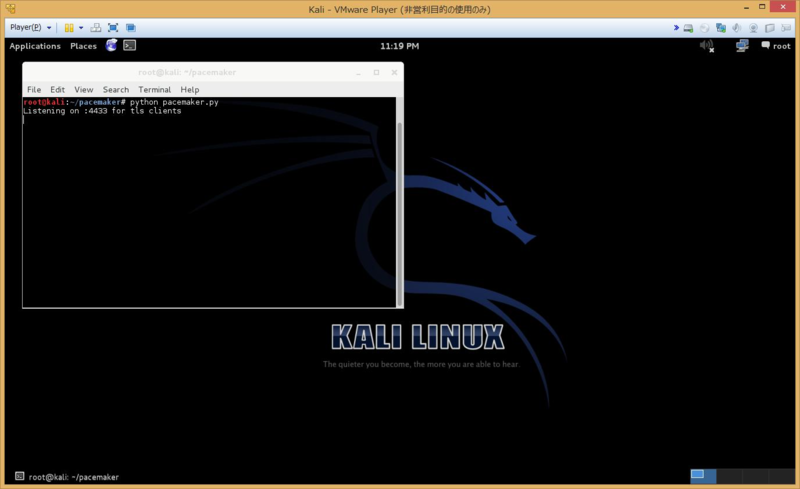Click the network adapter device icon
The image size is (800, 489).
pyautogui.click(x=720, y=28)
